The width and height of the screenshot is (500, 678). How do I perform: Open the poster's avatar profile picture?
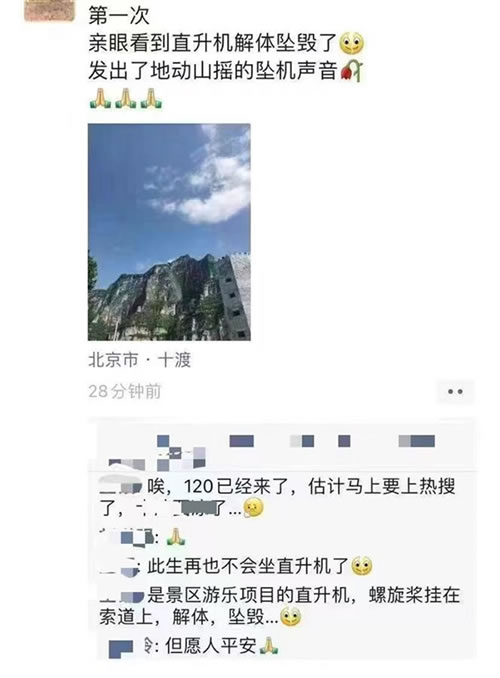point(50,10)
